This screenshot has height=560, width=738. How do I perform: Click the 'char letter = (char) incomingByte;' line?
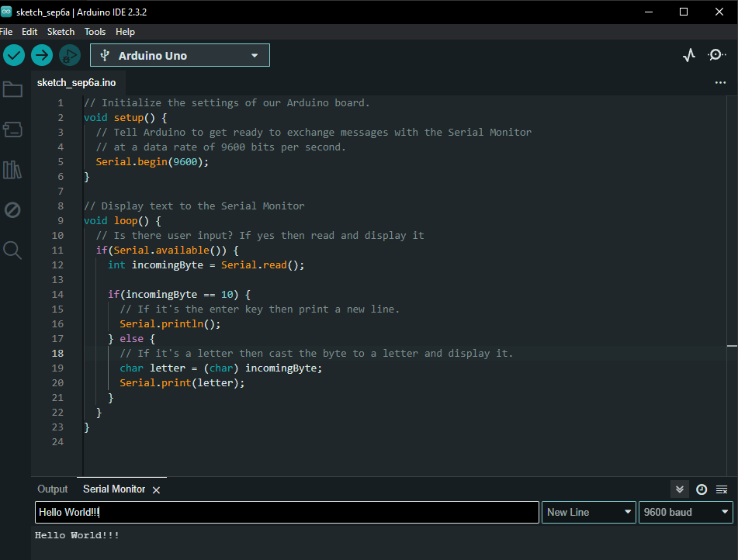coord(220,368)
